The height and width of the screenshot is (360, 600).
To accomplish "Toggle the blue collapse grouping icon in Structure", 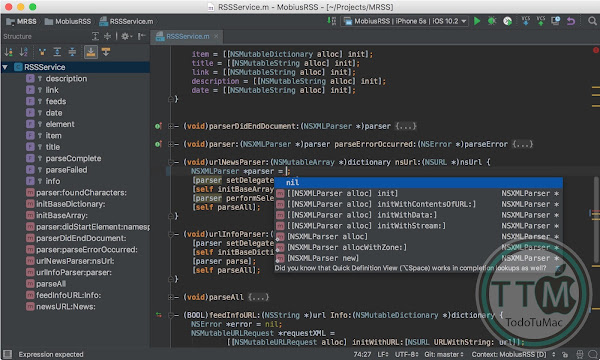I will (x=72, y=52).
